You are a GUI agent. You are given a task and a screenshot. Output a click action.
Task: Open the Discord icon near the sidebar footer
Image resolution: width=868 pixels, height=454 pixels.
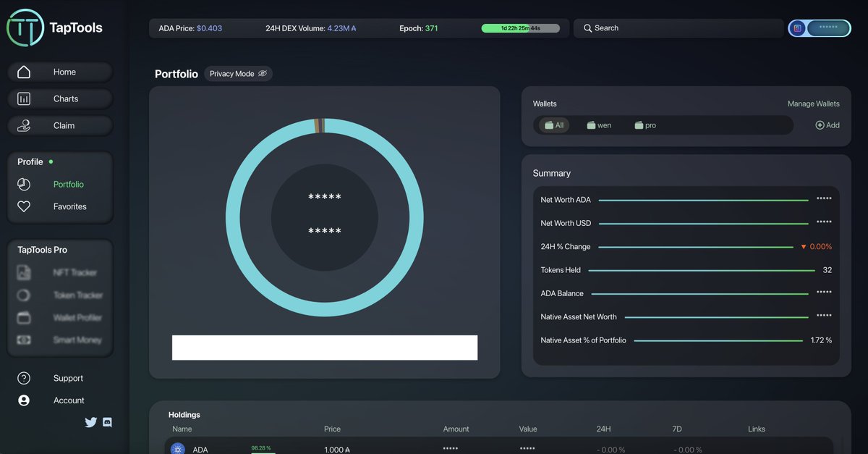point(107,422)
